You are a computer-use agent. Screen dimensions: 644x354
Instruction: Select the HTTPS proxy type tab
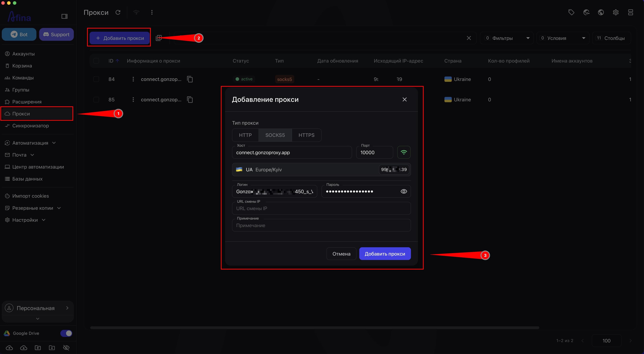click(x=306, y=135)
